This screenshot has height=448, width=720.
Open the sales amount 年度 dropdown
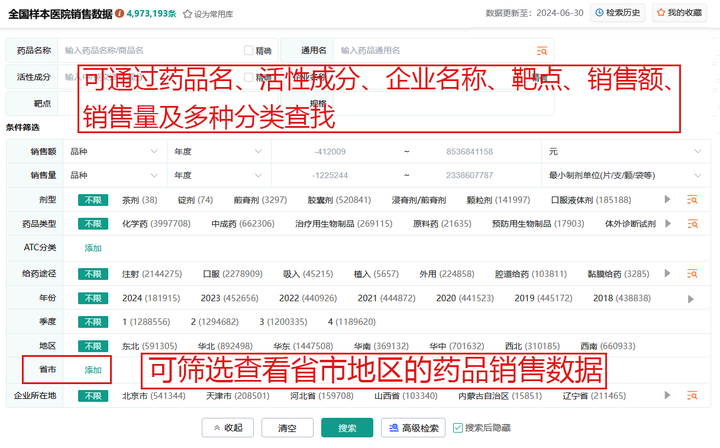(x=219, y=151)
